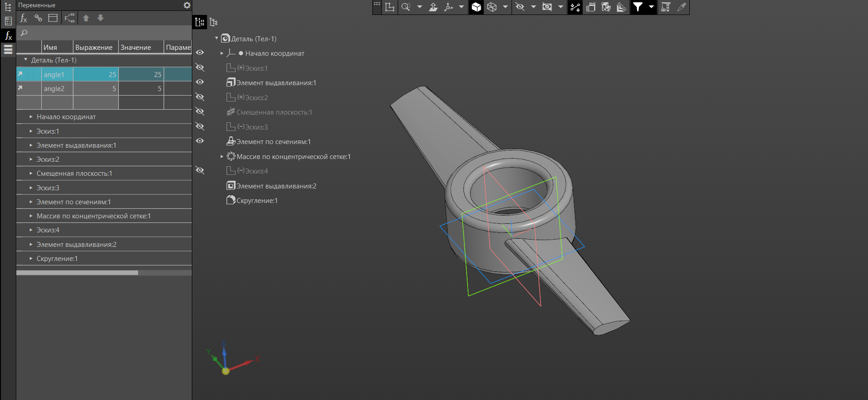The width and height of the screenshot is (868, 400).
Task: Open Variables panel settings gear
Action: coord(187,5)
